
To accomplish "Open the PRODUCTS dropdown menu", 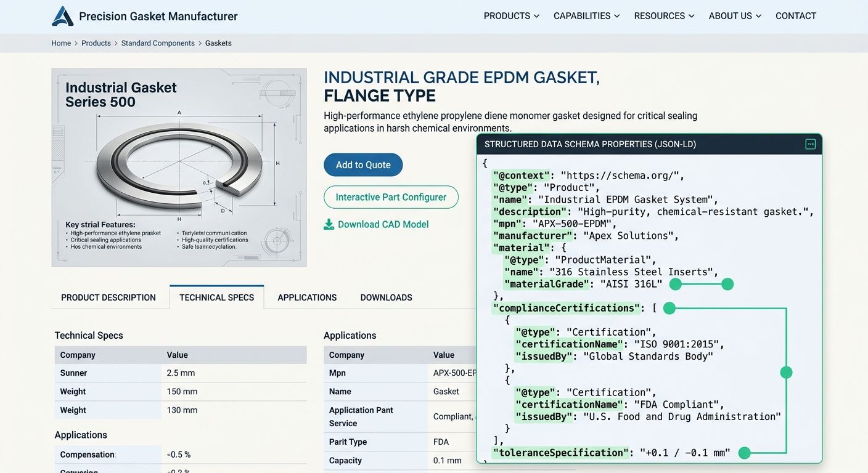I will pos(512,16).
